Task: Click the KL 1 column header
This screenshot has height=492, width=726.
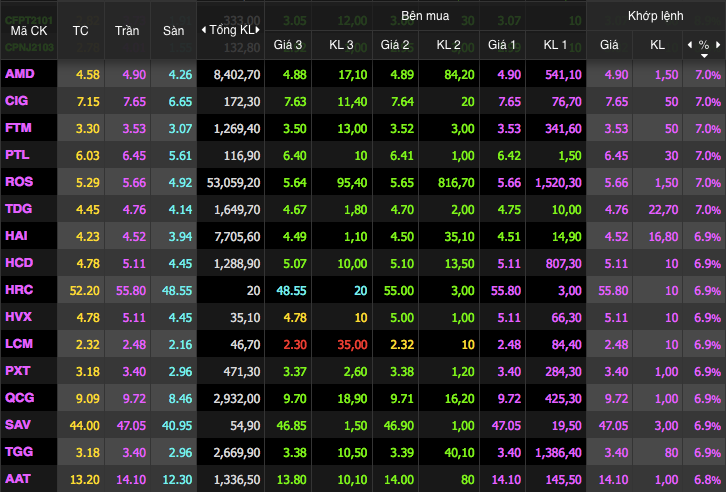Action: pyautogui.click(x=555, y=45)
